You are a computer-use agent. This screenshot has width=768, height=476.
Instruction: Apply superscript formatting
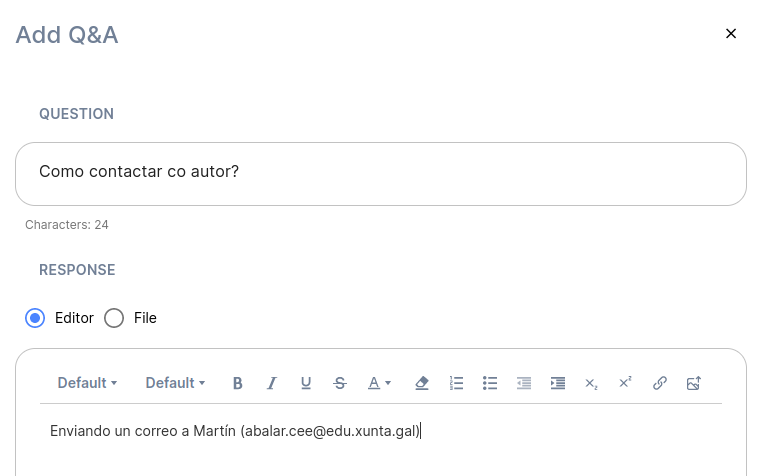point(625,383)
